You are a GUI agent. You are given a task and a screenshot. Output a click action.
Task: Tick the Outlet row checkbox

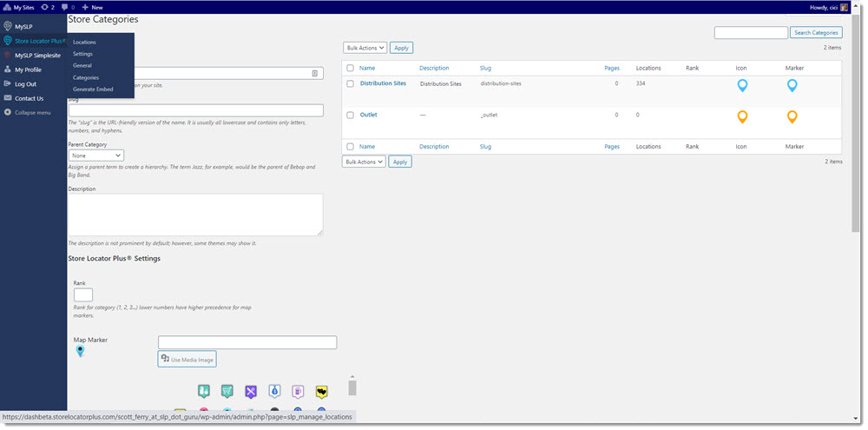click(350, 116)
